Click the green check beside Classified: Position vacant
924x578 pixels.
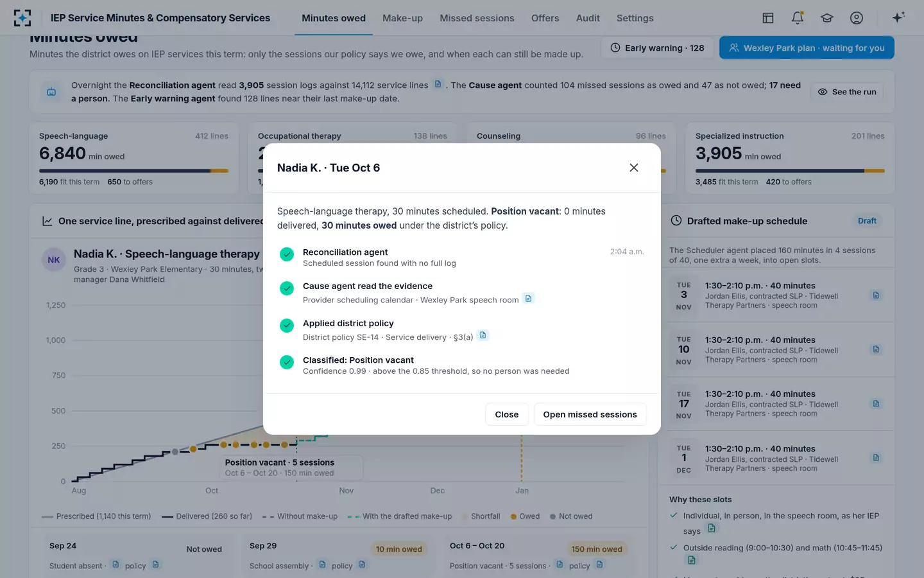[x=287, y=362]
